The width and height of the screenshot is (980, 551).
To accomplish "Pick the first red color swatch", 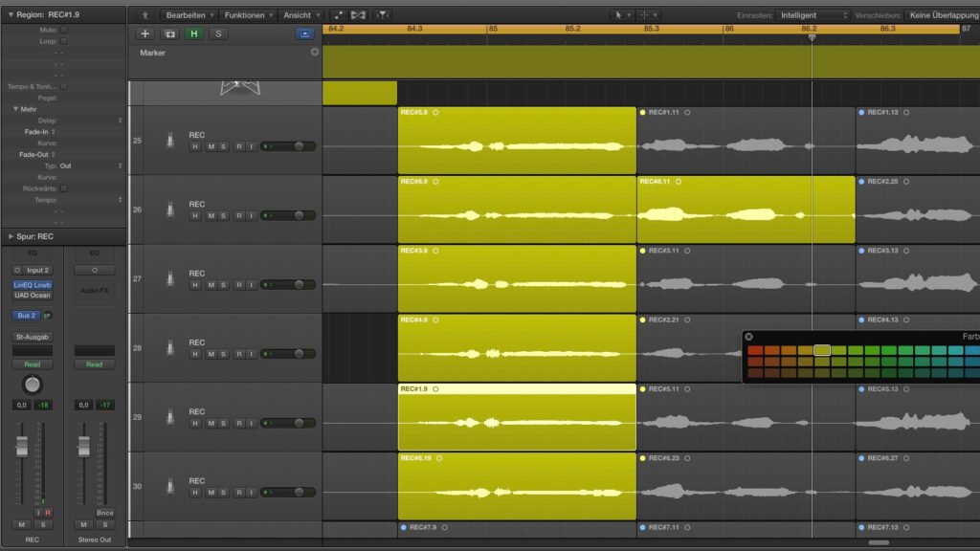I will [755, 350].
